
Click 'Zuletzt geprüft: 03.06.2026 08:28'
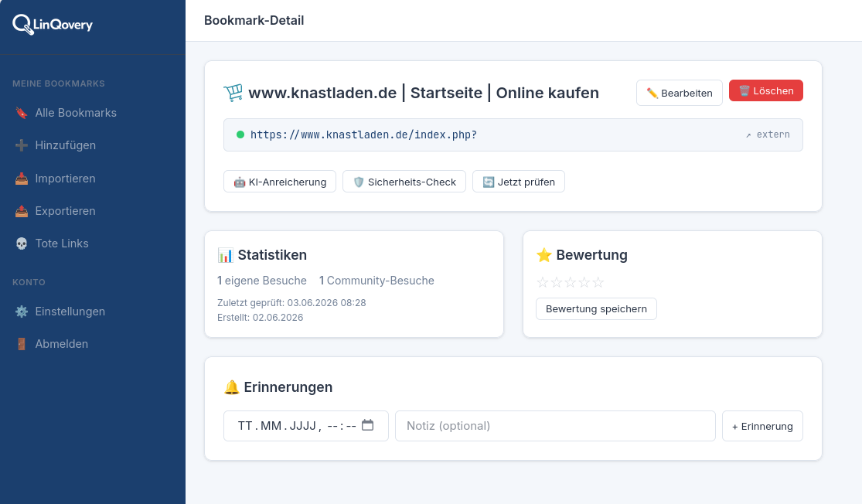tap(291, 303)
